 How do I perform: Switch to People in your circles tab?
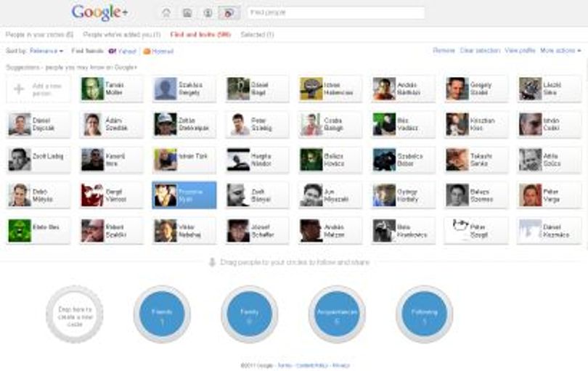coord(39,35)
